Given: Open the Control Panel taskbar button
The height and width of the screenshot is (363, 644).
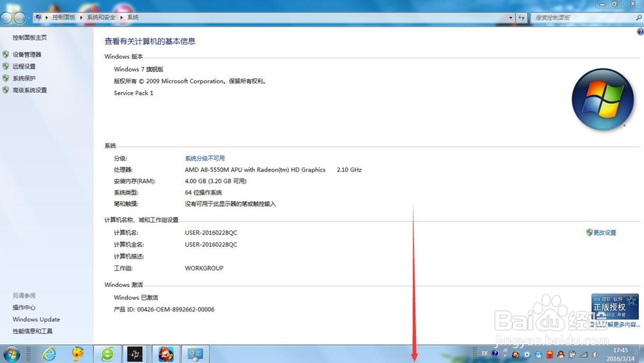Looking at the screenshot, I should point(195,354).
